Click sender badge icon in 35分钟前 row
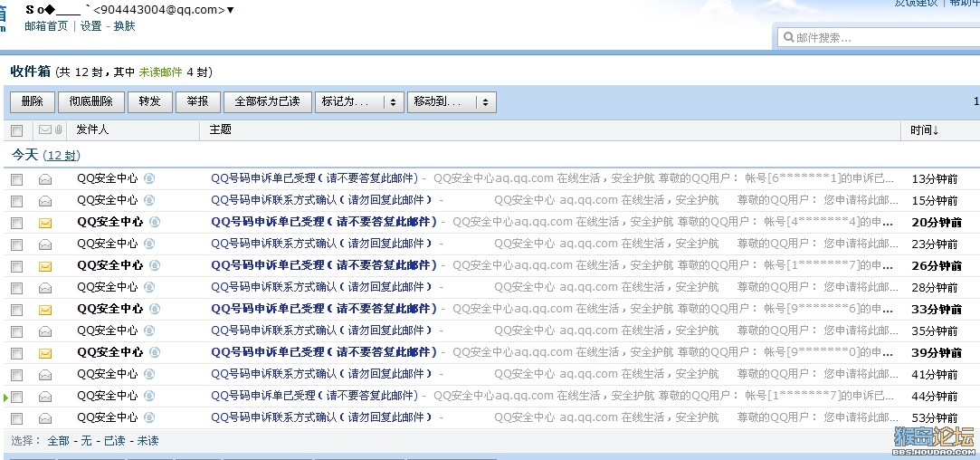The width and height of the screenshot is (980, 460). coord(148,331)
